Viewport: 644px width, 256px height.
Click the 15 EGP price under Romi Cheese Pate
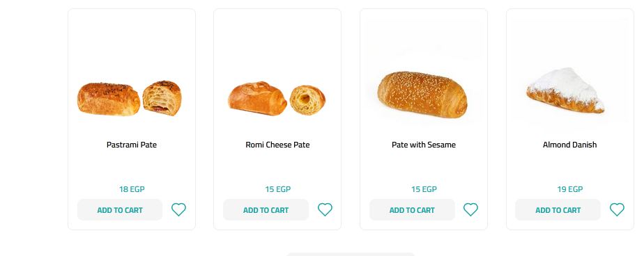tap(277, 189)
